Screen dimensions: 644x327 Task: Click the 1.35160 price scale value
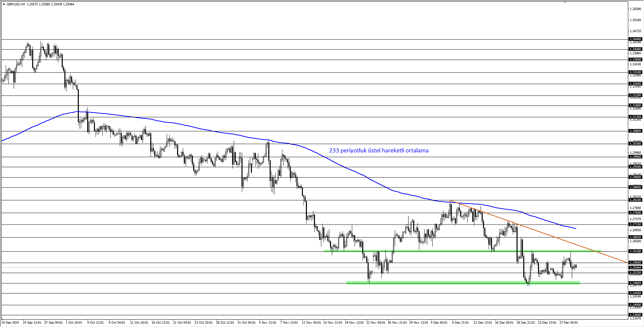[x=636, y=20]
